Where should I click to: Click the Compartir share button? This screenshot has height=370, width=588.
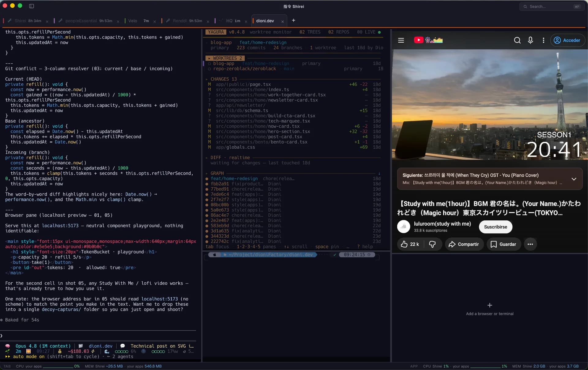(x=464, y=244)
